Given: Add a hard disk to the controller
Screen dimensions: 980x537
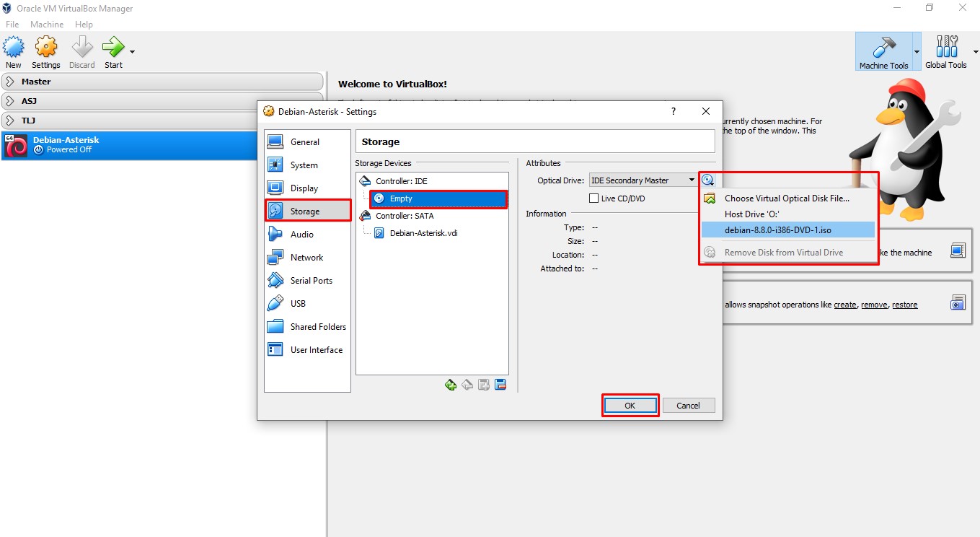Looking at the screenshot, I should 483,385.
